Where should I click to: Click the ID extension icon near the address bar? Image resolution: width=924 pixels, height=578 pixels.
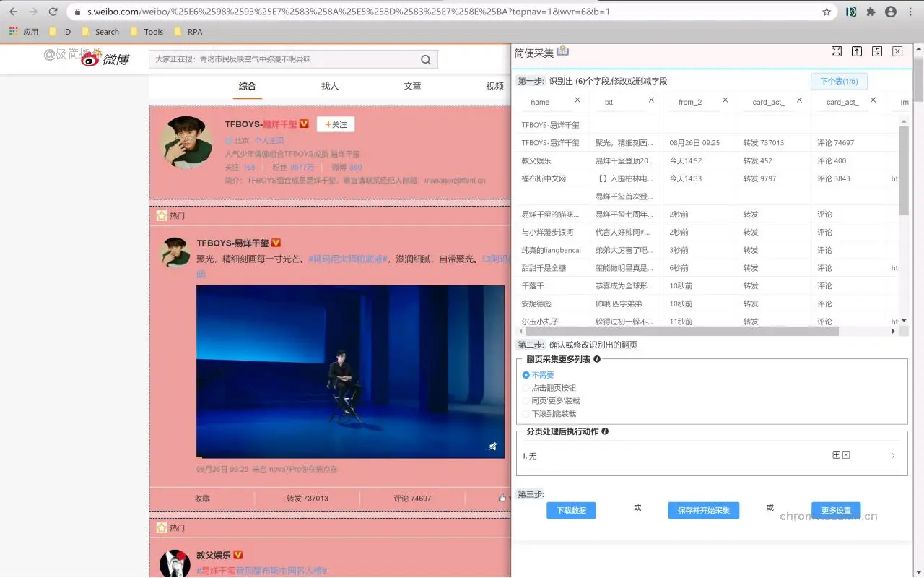(850, 12)
